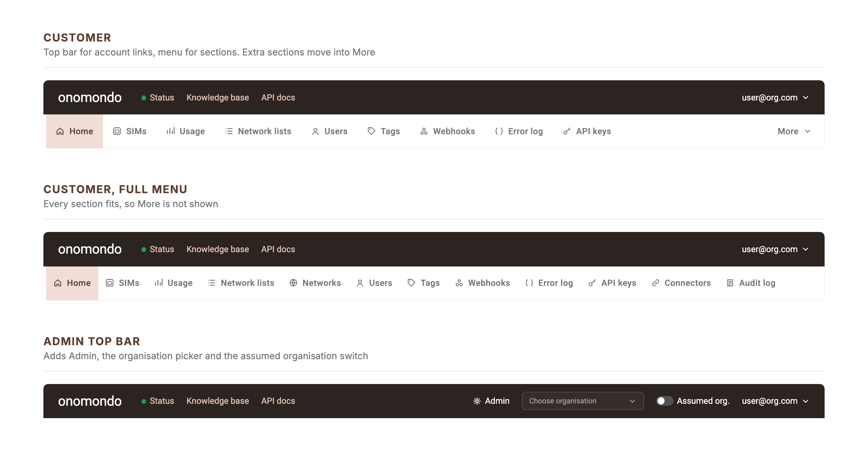Switch to the Connectors tab in the full menu
Viewport: 868px width, 455px height.
[x=681, y=283]
